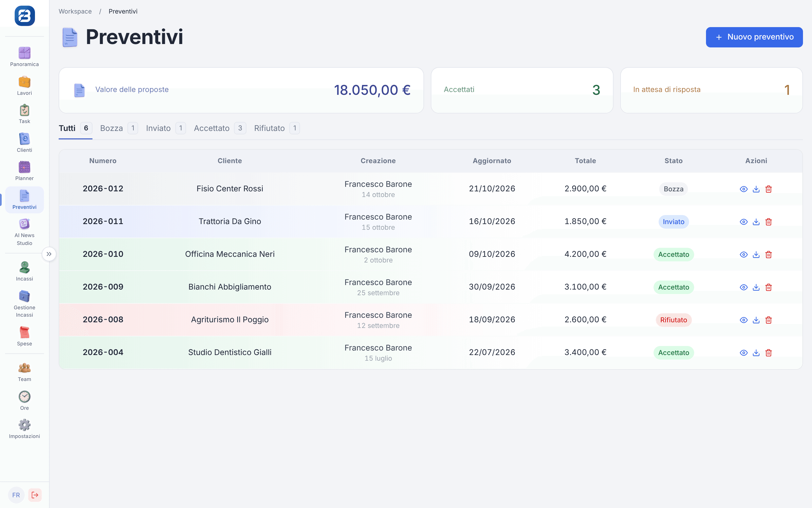Go to Lavori in the sidebar
The height and width of the screenshot is (508, 812).
(25, 86)
